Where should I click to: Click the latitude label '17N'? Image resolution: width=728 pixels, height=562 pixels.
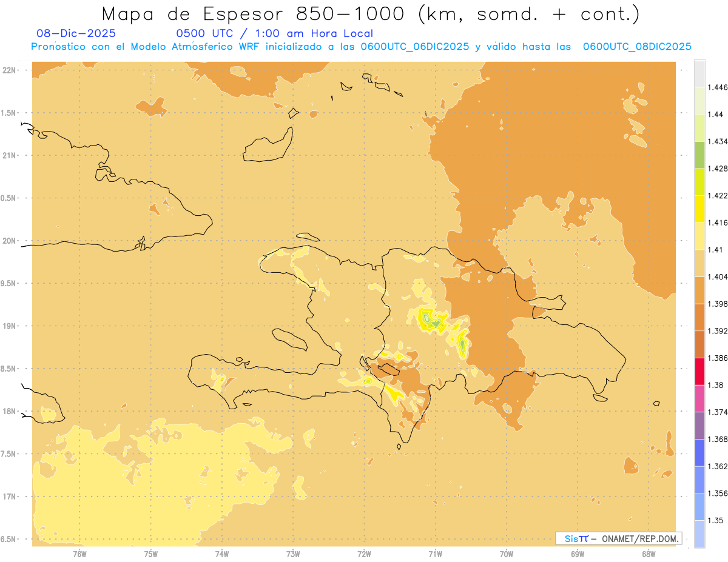9,497
